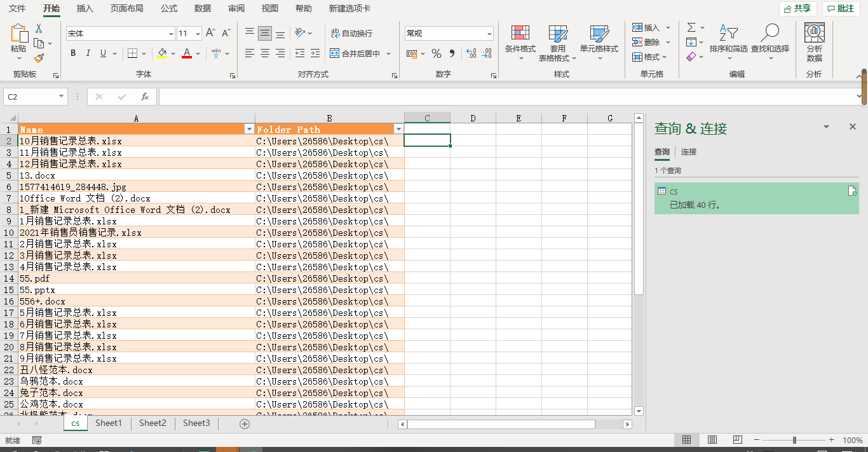868x452 pixels.
Task: Decrease font size with the smaller A icon
Action: (x=226, y=33)
